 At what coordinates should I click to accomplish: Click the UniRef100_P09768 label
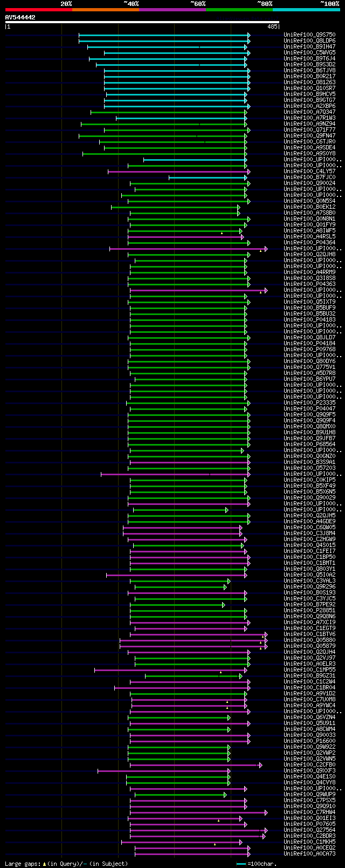click(309, 350)
